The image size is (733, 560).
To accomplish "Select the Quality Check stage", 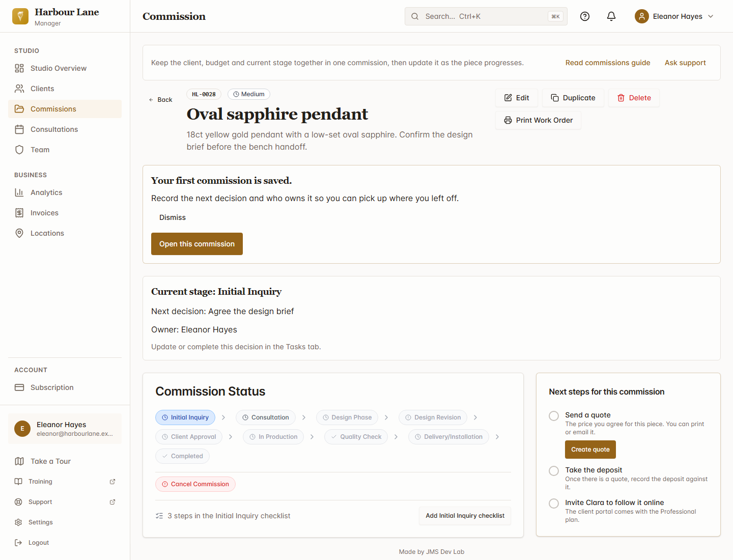I will click(x=356, y=437).
